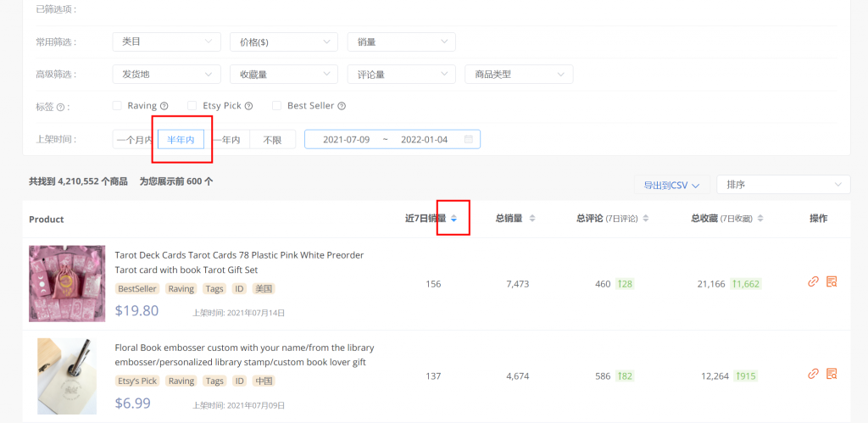Screen dimensions: 868x423
Task: Open link icon for Floral Book embosser
Action: [813, 374]
